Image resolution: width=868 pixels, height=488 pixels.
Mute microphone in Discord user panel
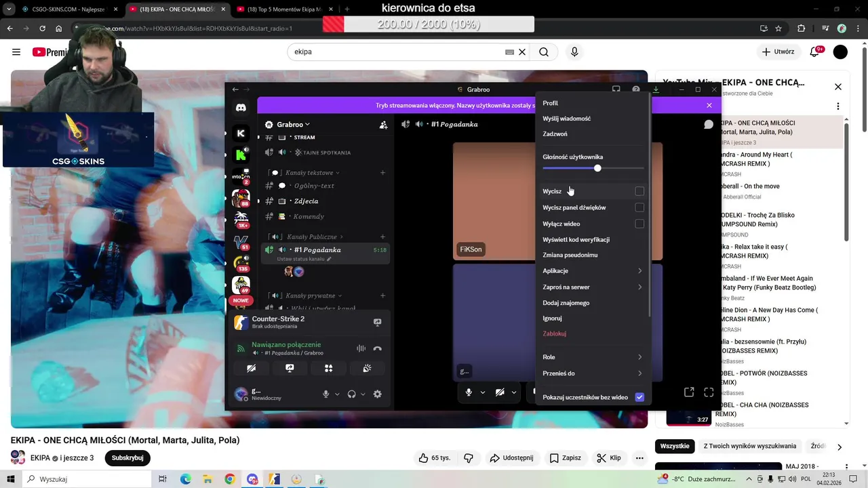tap(326, 394)
